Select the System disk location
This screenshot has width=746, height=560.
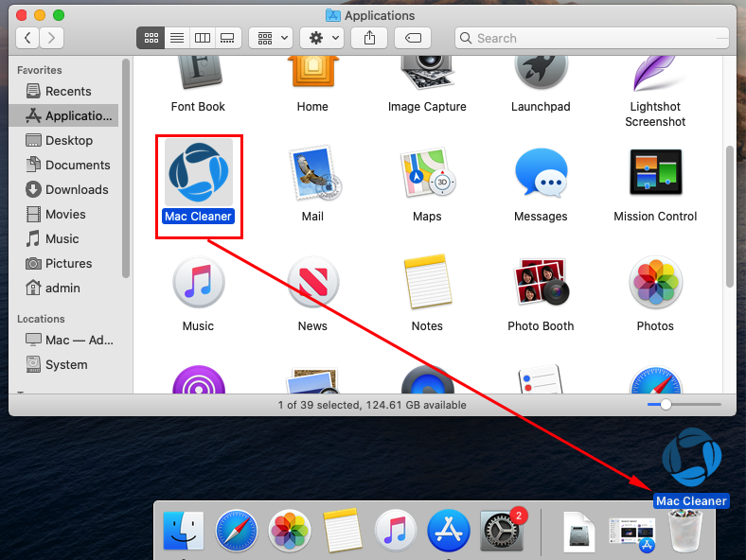tap(63, 364)
